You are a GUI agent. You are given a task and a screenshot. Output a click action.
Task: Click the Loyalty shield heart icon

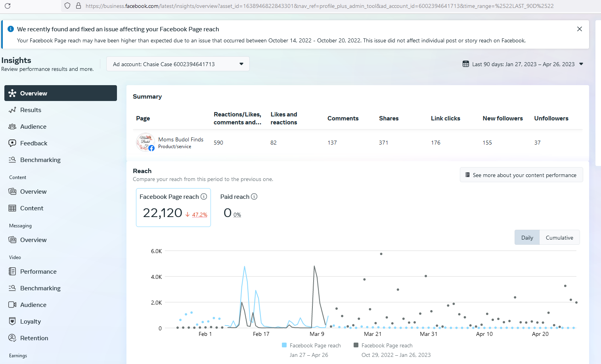[12, 321]
